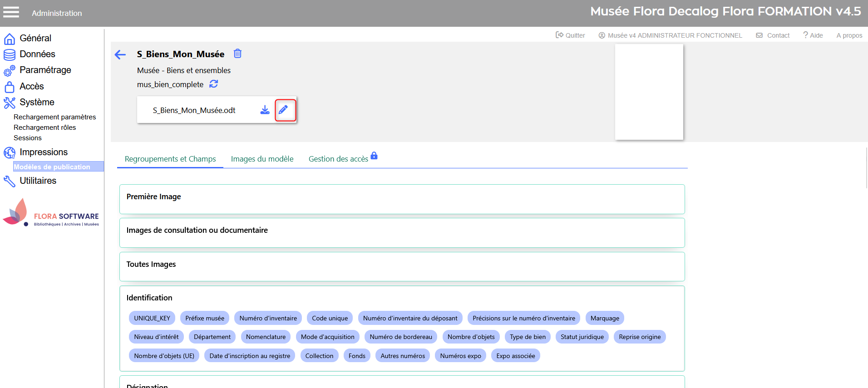Open the hamburger menu icon
This screenshot has width=868, height=388.
click(11, 12)
